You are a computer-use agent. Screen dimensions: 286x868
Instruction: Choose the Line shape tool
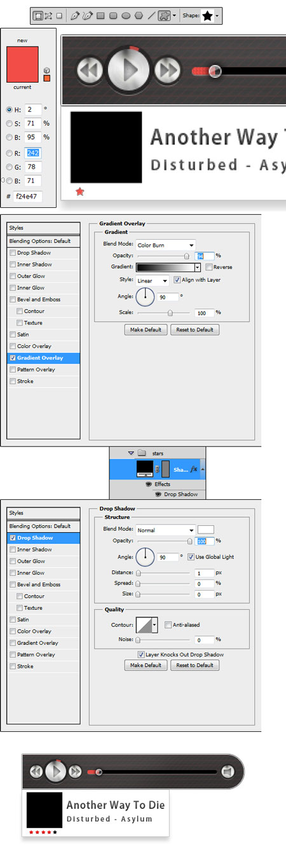pos(151,15)
